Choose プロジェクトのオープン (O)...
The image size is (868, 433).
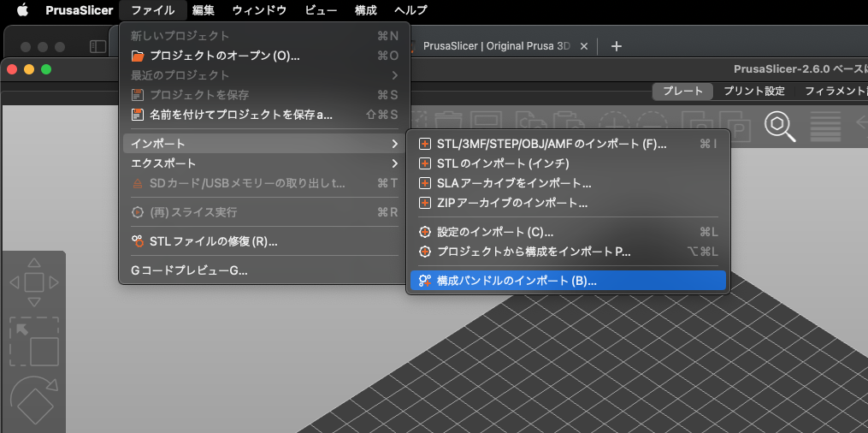pyautogui.click(x=264, y=56)
